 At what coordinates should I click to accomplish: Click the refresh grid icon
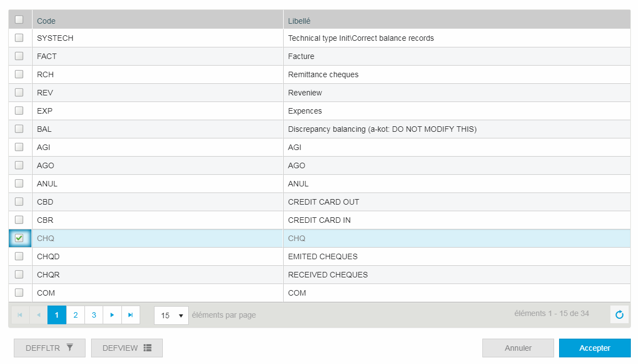pyautogui.click(x=619, y=315)
